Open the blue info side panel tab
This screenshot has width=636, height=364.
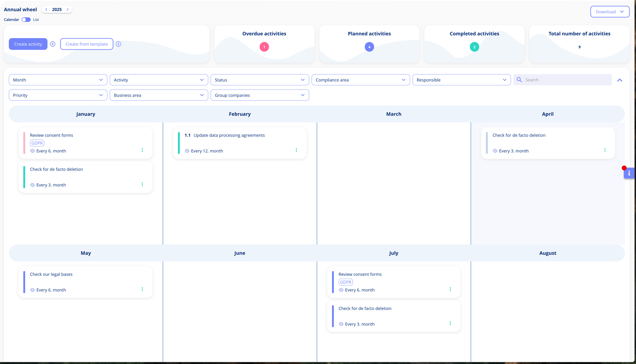coord(629,173)
